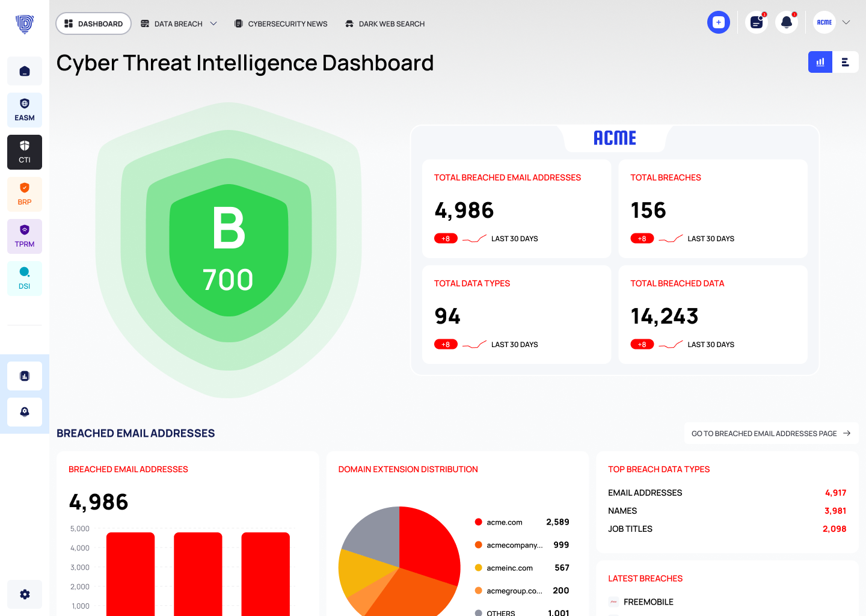The image size is (866, 616).
Task: Open the EASM module
Action: (x=25, y=110)
